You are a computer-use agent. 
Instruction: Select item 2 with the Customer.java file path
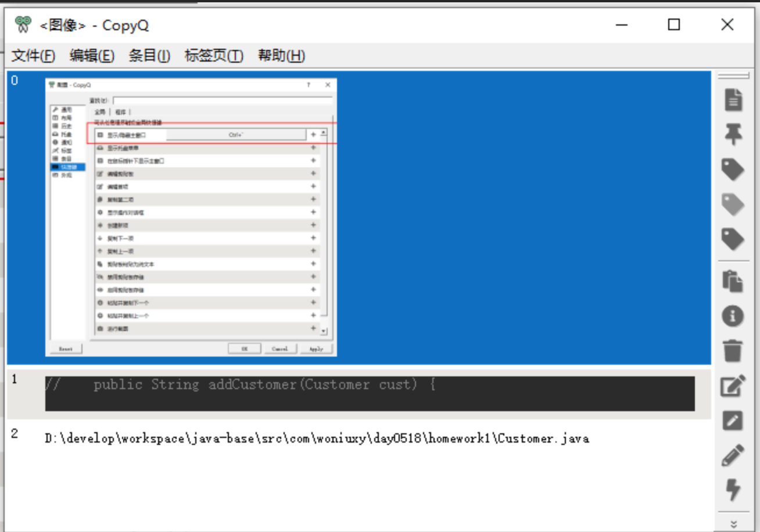359,438
